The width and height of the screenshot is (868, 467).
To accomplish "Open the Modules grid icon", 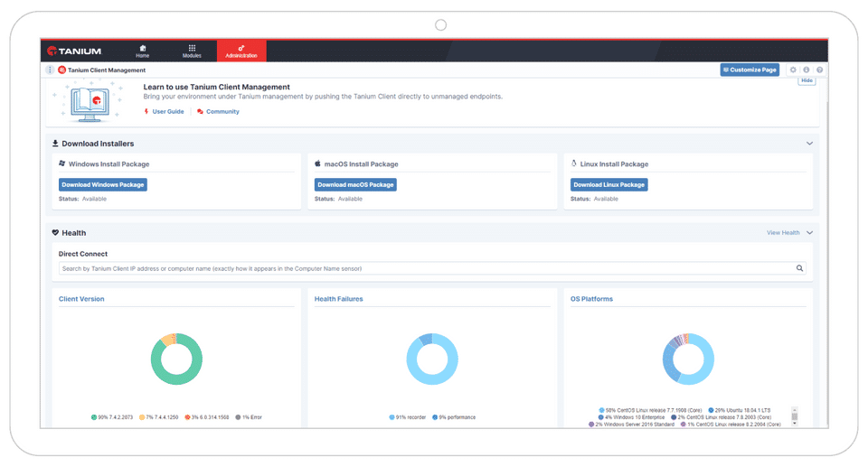I will [x=192, y=51].
